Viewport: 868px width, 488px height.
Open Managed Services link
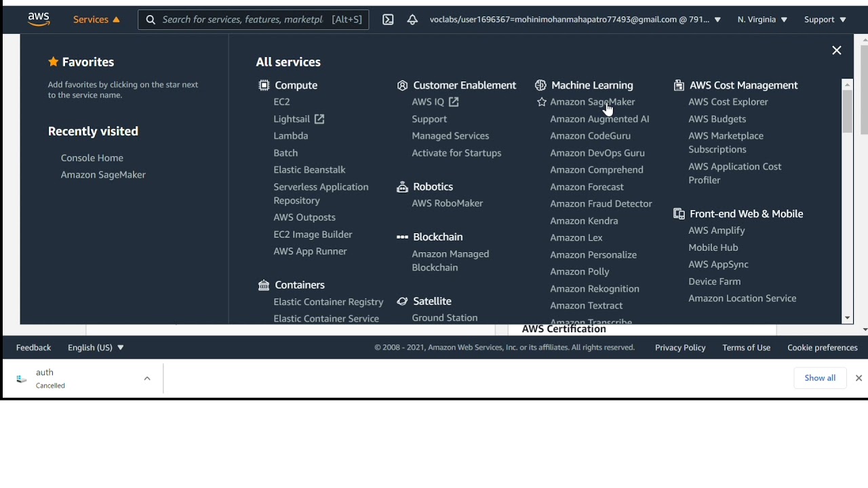tap(450, 136)
